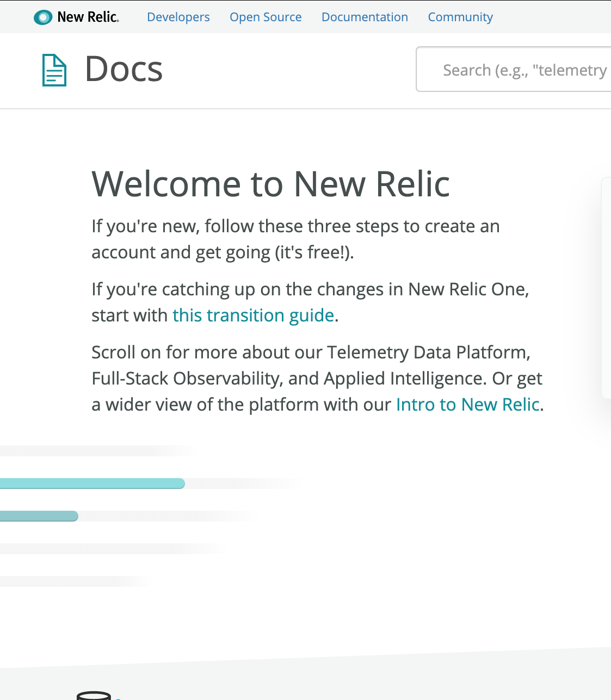611x700 pixels.
Task: Click the database cylinder icon at the page bottom
Action: point(94,696)
